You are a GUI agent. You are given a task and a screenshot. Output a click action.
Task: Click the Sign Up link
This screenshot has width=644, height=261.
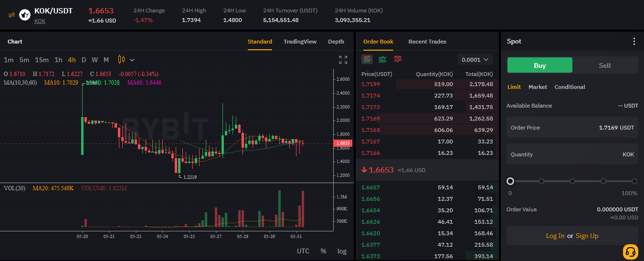pos(587,236)
